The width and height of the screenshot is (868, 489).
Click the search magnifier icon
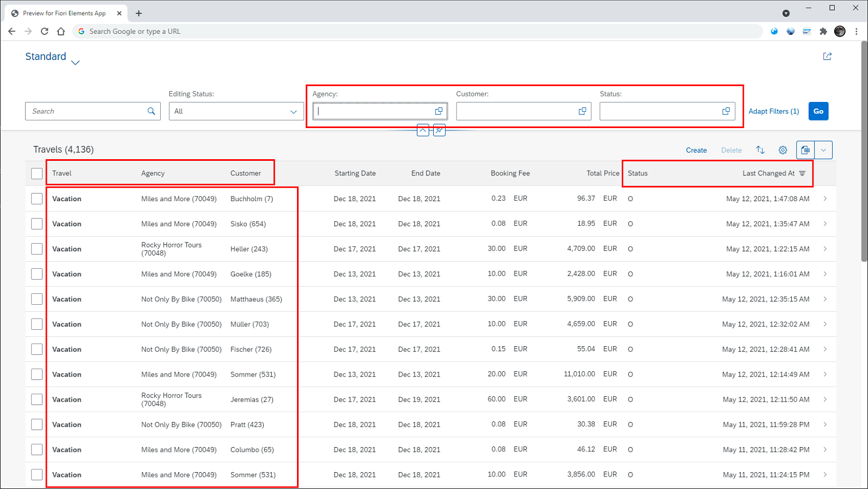(151, 111)
